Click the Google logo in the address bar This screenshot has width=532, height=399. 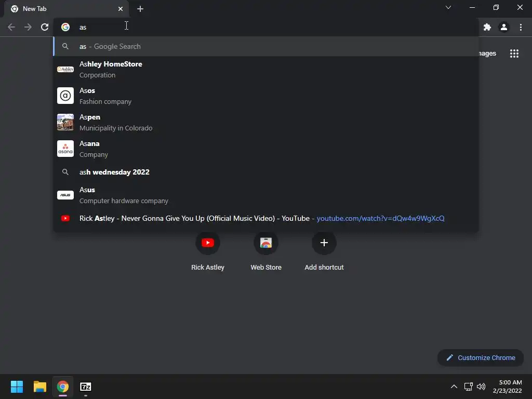(x=65, y=27)
